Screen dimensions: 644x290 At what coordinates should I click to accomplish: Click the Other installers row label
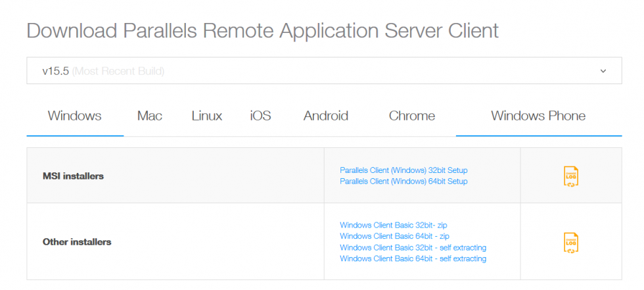[x=77, y=242]
